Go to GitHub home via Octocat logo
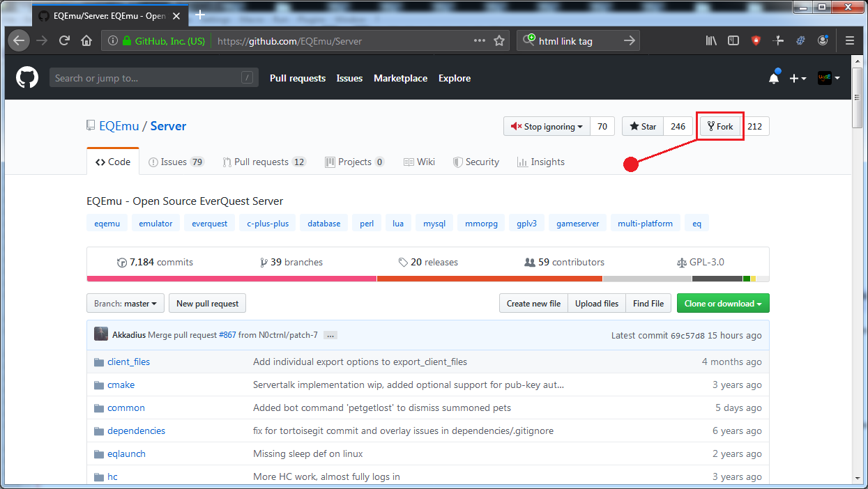The image size is (868, 489). pos(27,78)
